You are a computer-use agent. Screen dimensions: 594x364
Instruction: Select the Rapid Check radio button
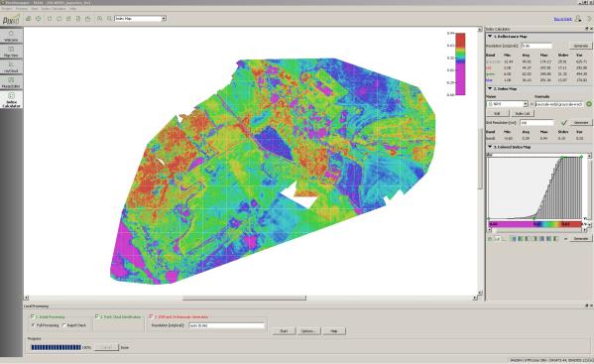64,325
